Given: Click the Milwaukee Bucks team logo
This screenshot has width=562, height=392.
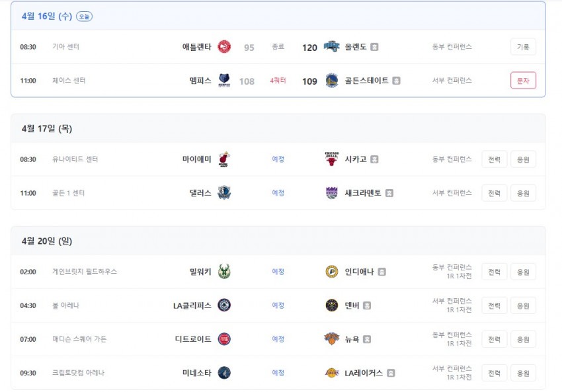Looking at the screenshot, I should point(224,272).
